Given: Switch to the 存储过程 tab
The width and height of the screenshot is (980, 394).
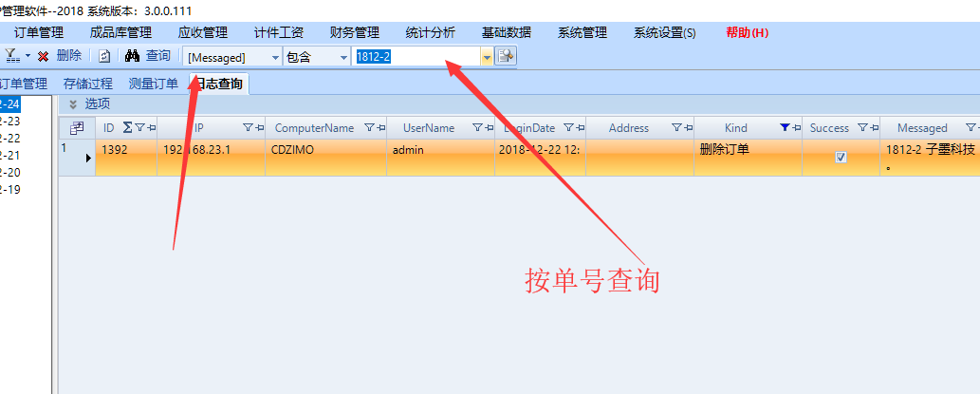Looking at the screenshot, I should click(x=88, y=84).
